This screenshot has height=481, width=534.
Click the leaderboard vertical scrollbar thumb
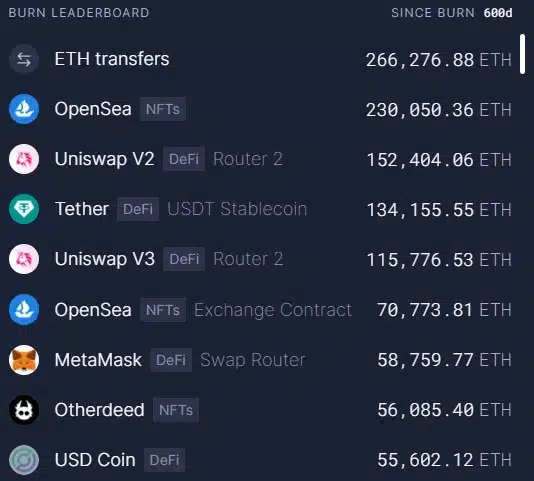(x=522, y=54)
